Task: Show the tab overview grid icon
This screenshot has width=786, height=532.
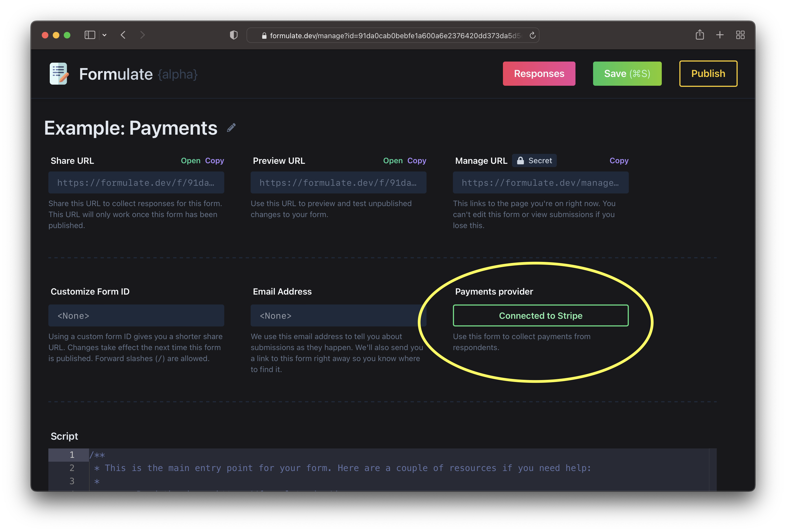Action: click(x=740, y=35)
